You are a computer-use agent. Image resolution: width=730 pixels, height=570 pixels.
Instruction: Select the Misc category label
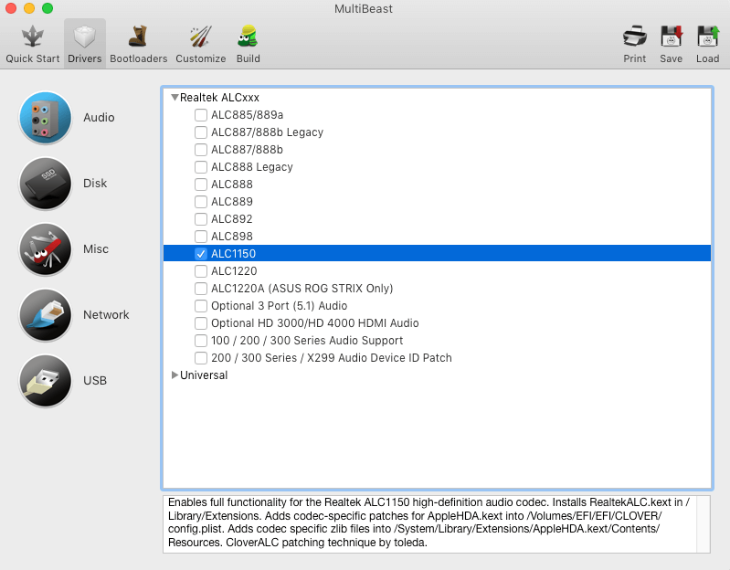(96, 249)
